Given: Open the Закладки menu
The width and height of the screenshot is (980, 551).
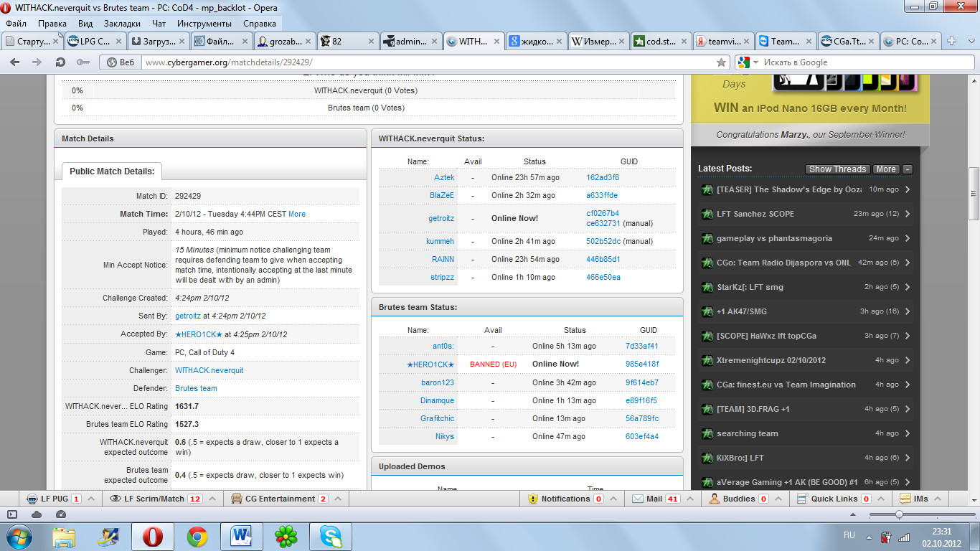Looking at the screenshot, I should tap(121, 24).
